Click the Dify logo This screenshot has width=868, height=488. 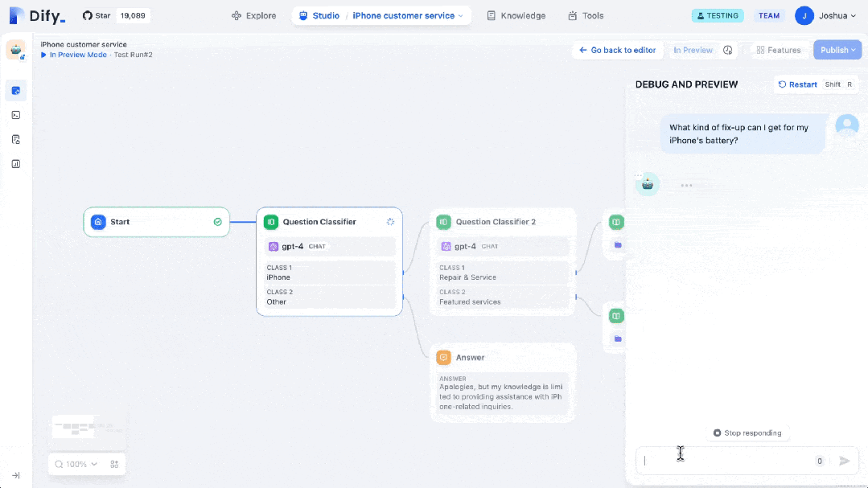click(x=37, y=15)
